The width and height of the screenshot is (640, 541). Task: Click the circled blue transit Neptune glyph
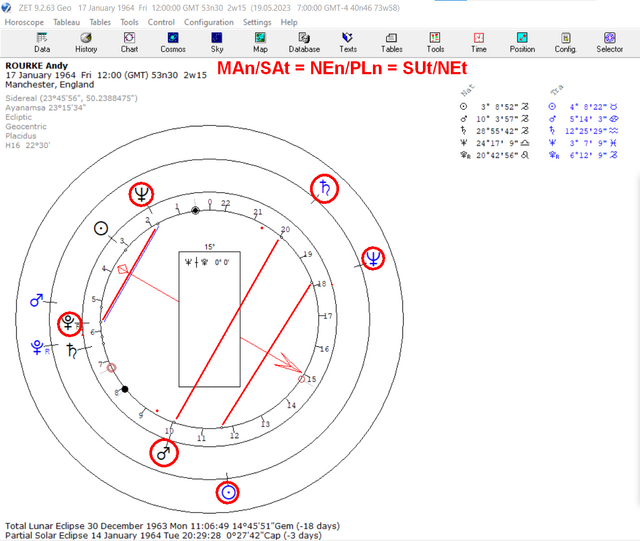click(373, 258)
